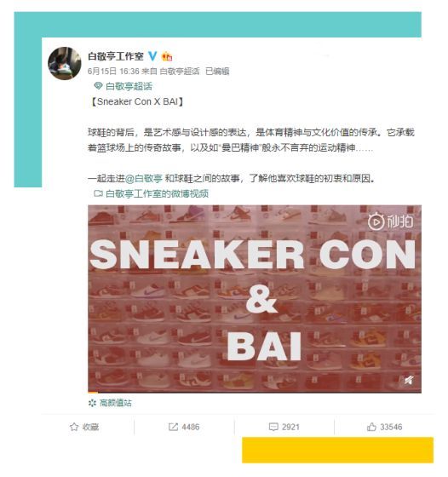The image size is (448, 477).
Task: Click the orange member badge icon
Action: pos(167,56)
